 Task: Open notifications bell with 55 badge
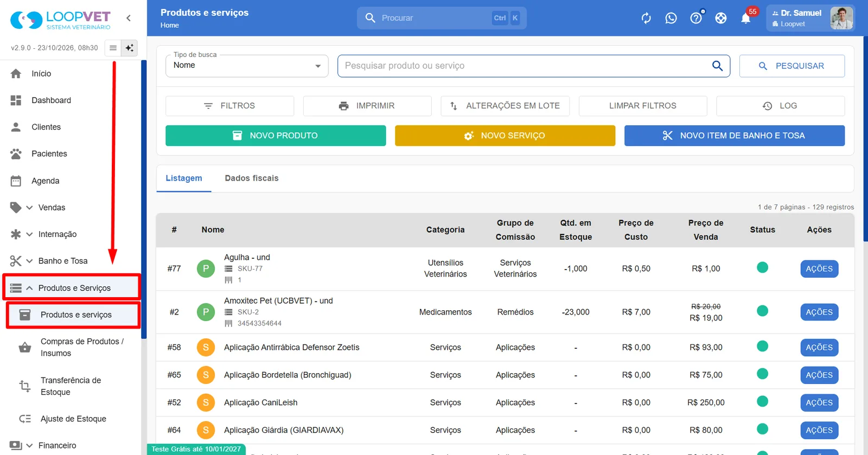click(x=746, y=18)
